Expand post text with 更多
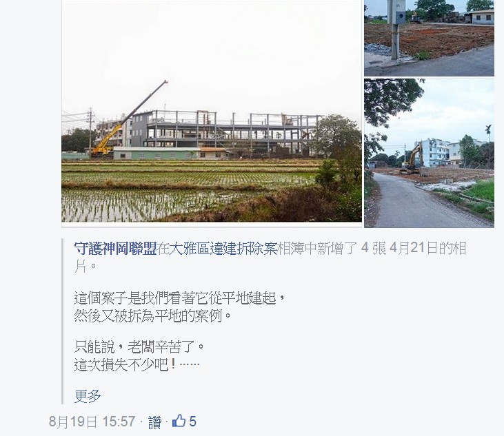Image resolution: width=504 pixels, height=436 pixels. click(x=88, y=396)
